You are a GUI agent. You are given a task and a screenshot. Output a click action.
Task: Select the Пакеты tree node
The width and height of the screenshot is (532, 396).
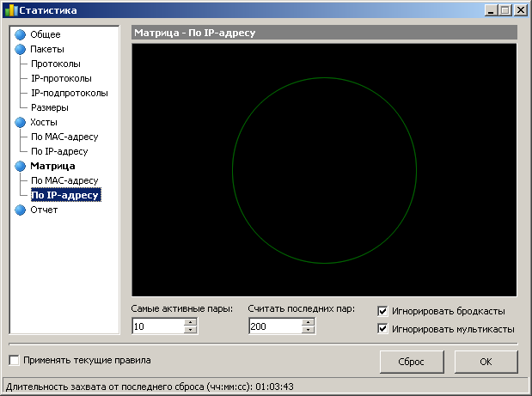click(x=46, y=49)
